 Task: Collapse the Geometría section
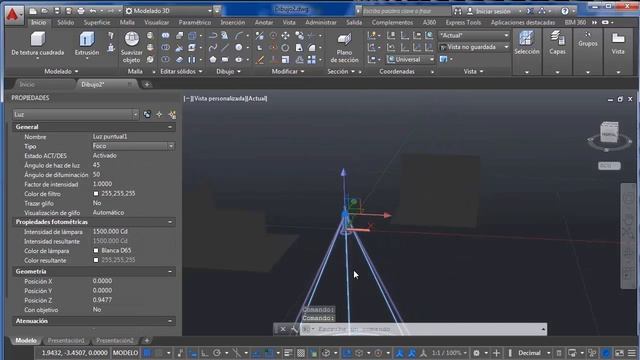(170, 271)
